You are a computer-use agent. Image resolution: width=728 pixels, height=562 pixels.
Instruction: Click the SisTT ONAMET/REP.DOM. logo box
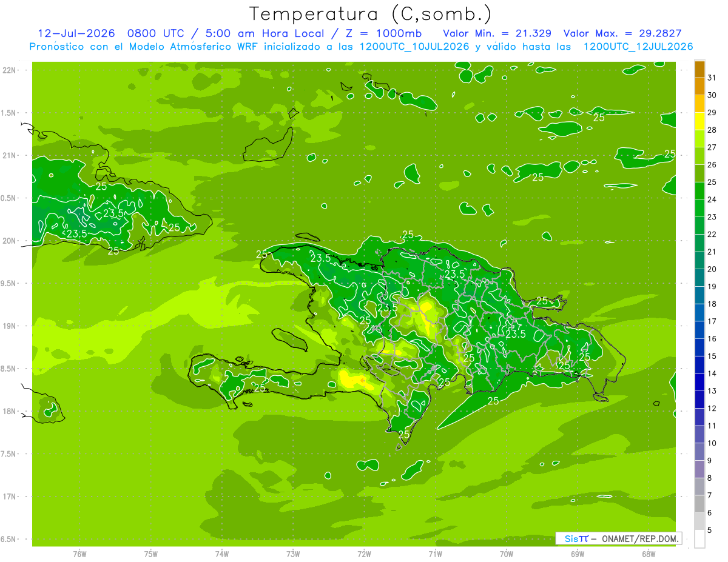tap(618, 538)
